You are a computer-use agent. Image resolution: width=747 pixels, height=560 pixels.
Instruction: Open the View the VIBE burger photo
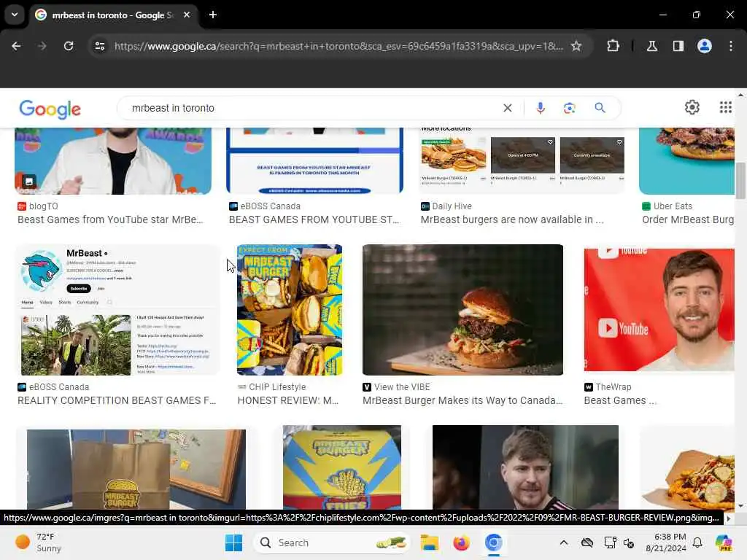click(x=462, y=310)
